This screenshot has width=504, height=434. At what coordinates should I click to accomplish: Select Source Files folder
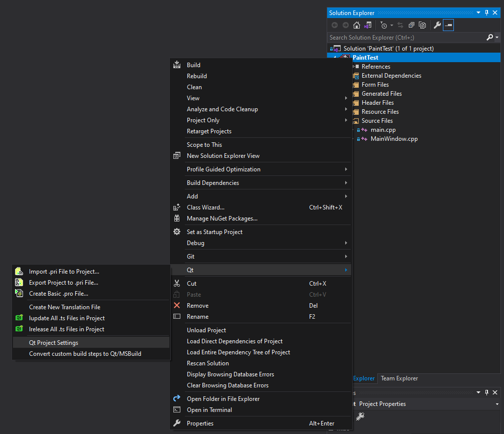(x=377, y=121)
